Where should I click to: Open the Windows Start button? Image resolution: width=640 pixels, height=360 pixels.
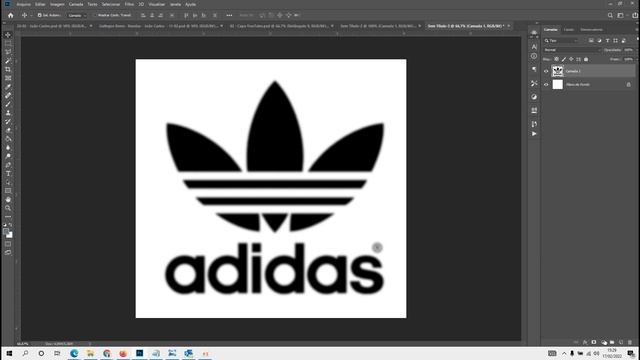click(9, 353)
